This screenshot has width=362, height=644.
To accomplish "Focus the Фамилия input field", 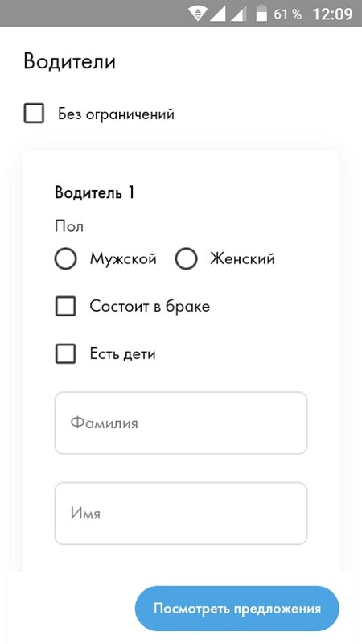I will [x=181, y=423].
